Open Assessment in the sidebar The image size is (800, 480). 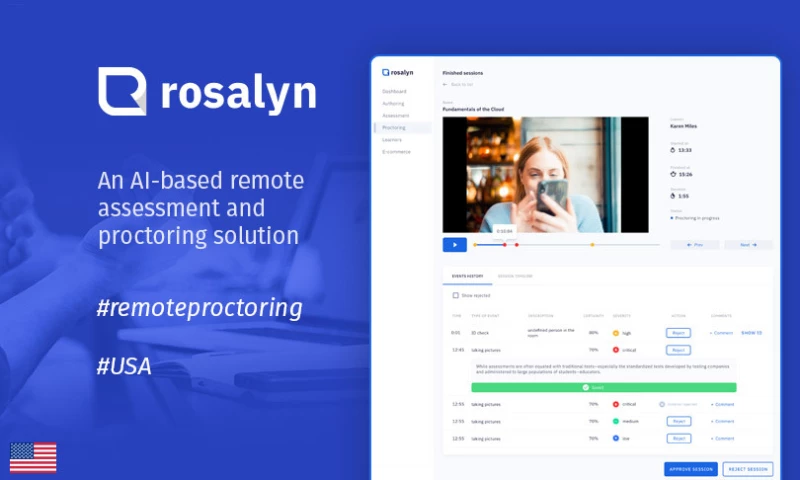tap(395, 116)
